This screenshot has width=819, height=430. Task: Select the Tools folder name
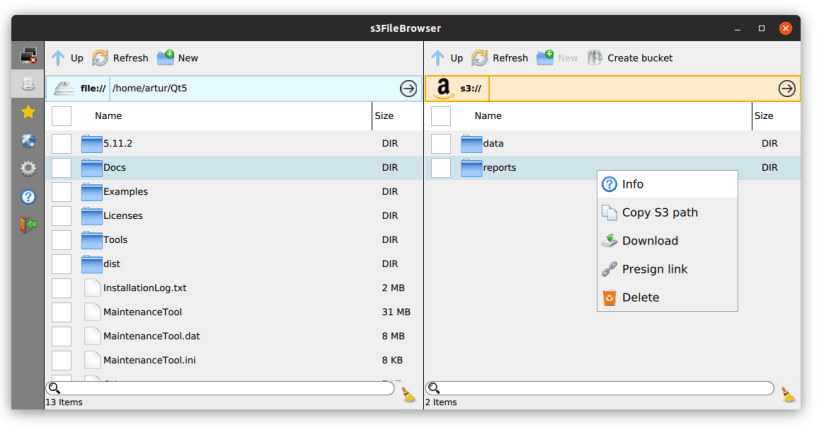point(115,240)
